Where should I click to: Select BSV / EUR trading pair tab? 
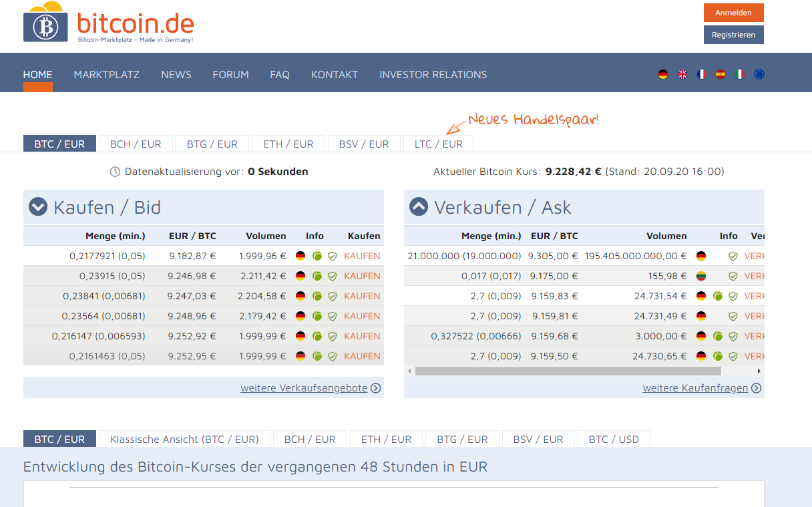[x=364, y=144]
